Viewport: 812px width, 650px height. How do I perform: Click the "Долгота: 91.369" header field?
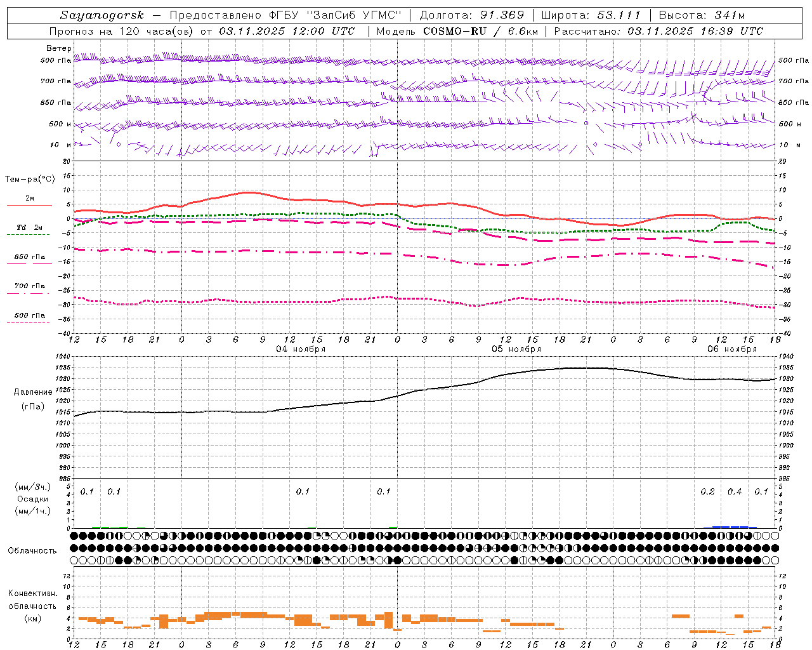472,15
